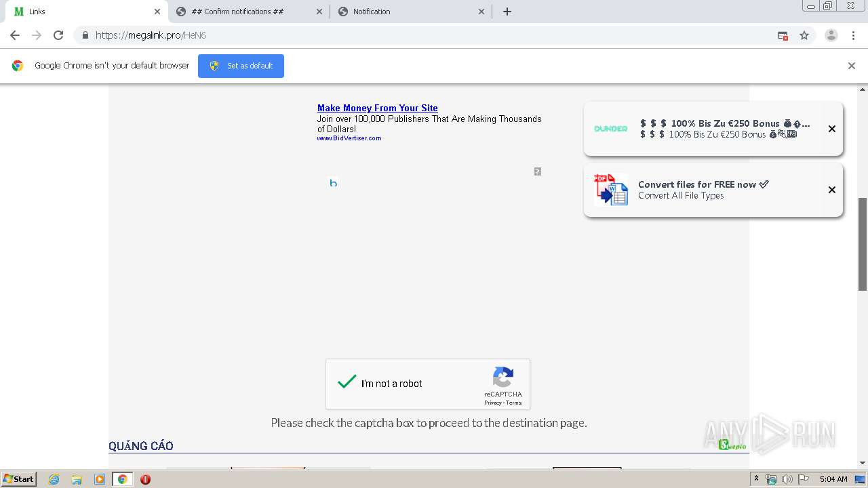
Task: Go forward in browser history
Action: [x=37, y=35]
